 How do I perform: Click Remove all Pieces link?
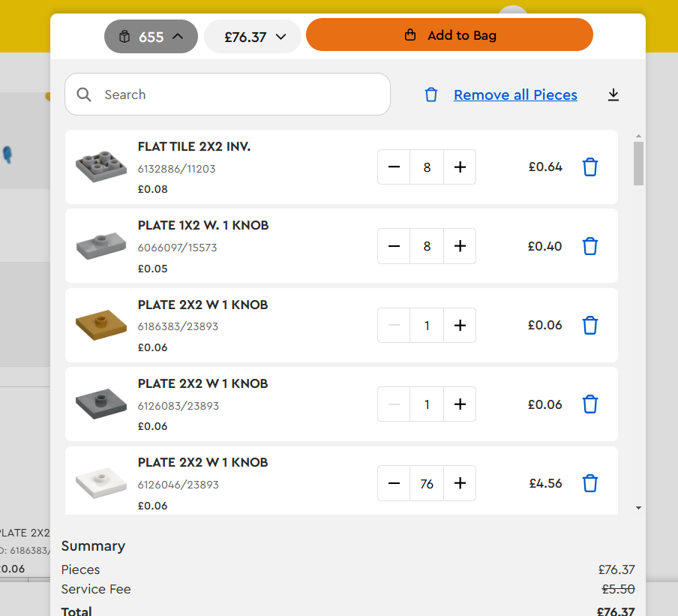click(515, 95)
